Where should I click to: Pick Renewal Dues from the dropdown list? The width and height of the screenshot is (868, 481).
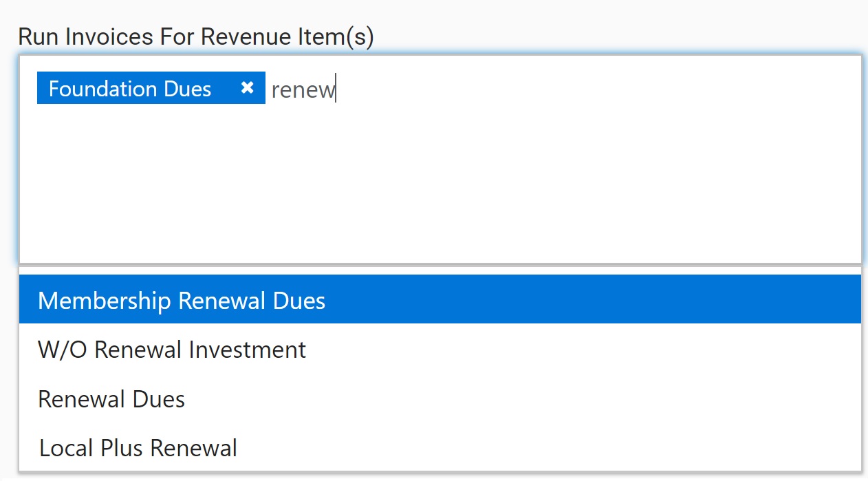click(110, 398)
